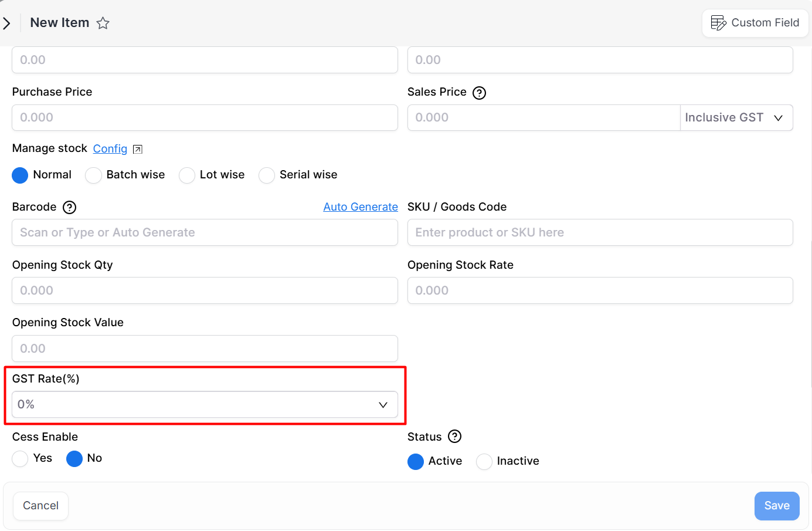Click the Sales Price help icon

click(x=479, y=93)
